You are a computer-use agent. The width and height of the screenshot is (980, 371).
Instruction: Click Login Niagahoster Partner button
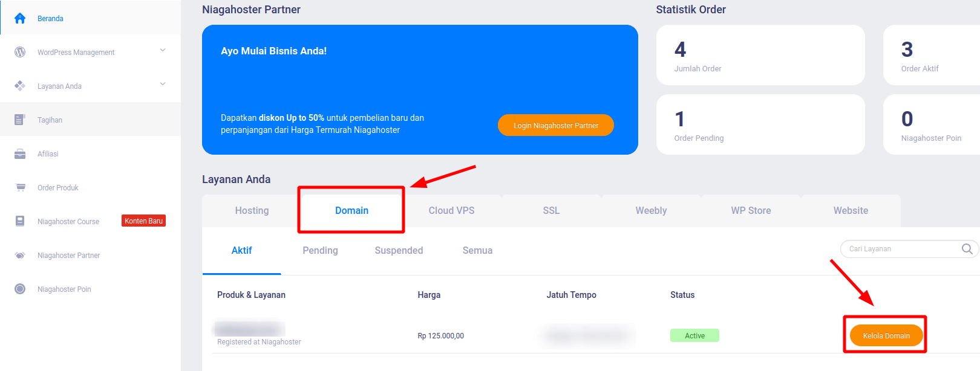tap(556, 125)
